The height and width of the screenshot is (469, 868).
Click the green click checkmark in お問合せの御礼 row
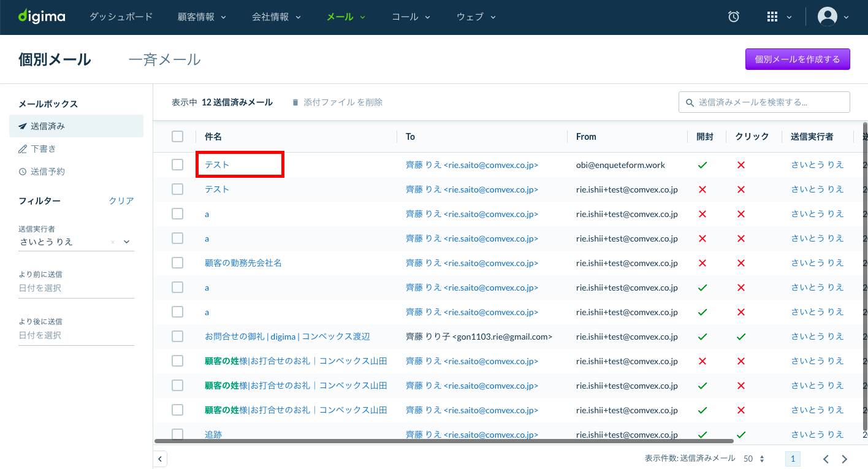click(741, 337)
